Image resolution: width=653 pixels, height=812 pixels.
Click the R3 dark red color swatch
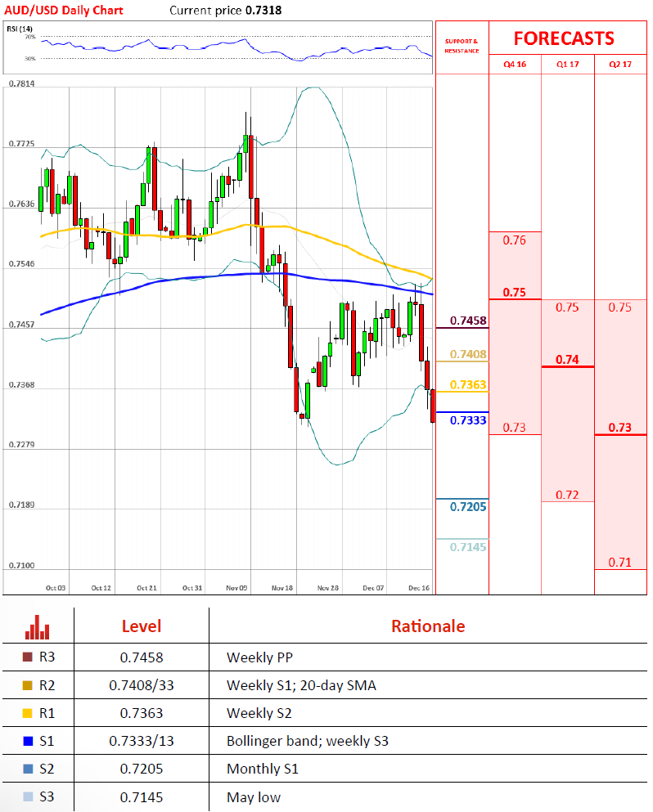coord(28,657)
